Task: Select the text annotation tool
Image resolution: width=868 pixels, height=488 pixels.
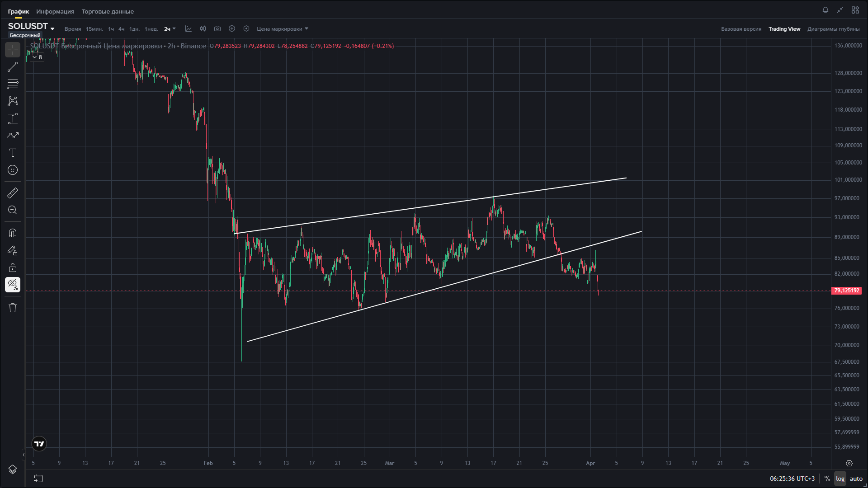Action: point(13,153)
